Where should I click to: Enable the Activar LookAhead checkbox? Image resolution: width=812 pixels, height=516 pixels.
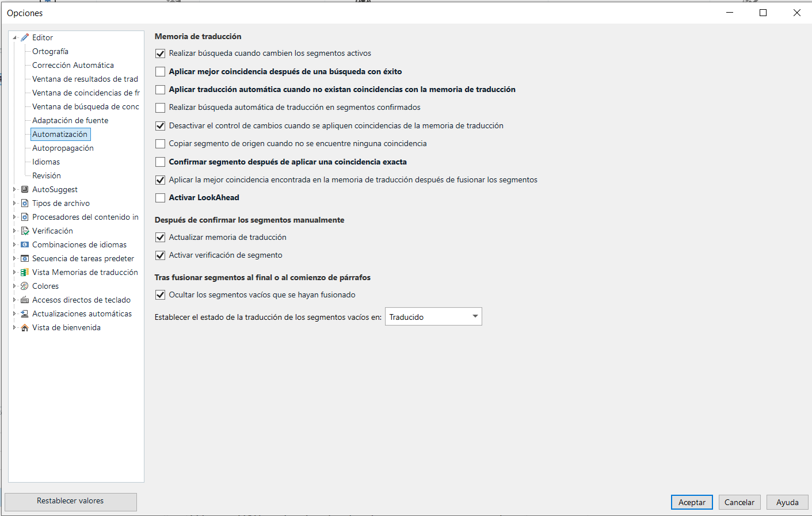[161, 198]
